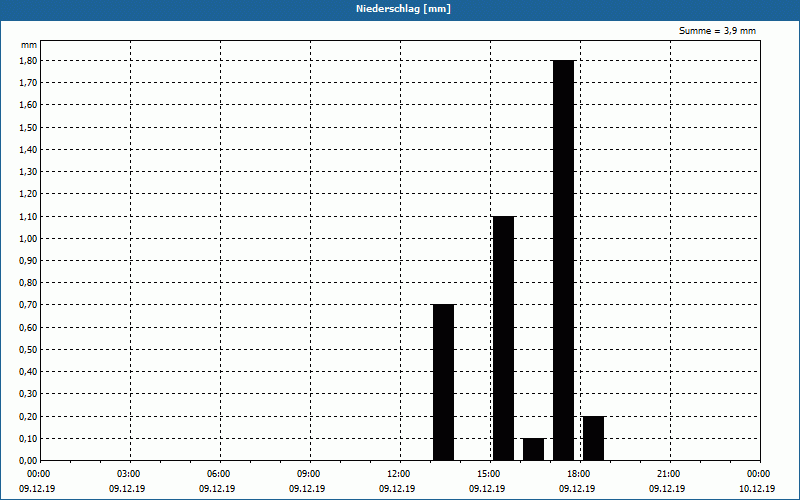This screenshot has height=500, width=800.
Task: Click the mm unit label above the y-axis
Action: coord(29,45)
